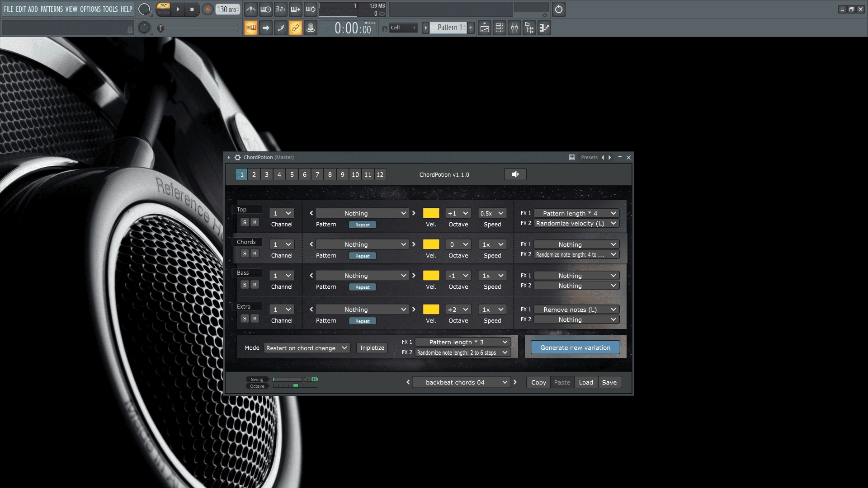Click the Top row yellow velocity swatch
Viewport: 868px width, 488px height.
[x=431, y=213]
